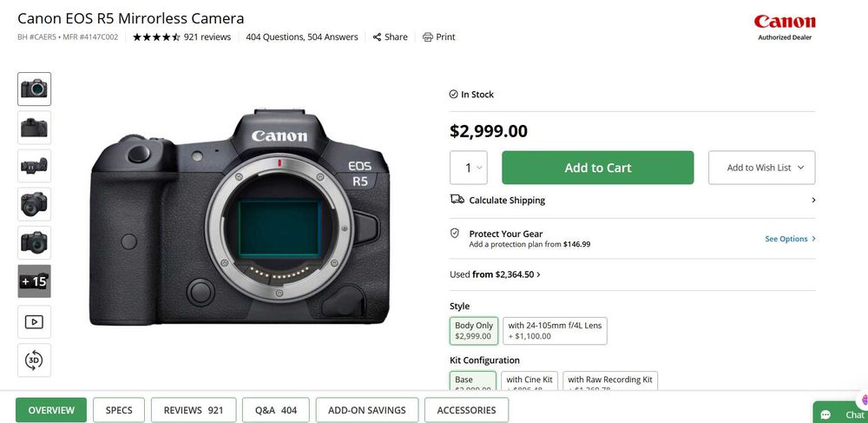Image resolution: width=868 pixels, height=423 pixels.
Task: Switch to the Specs tab
Action: (119, 410)
